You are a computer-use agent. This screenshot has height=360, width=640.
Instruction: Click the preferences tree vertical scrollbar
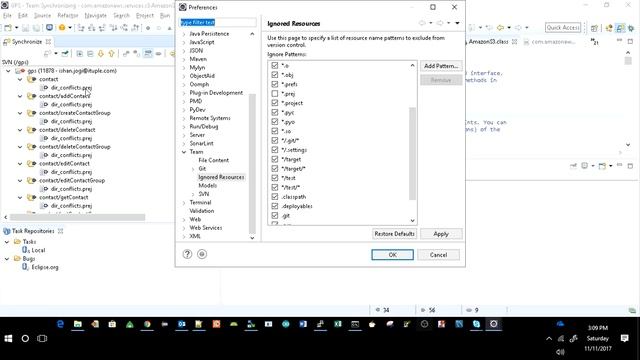pos(252,163)
